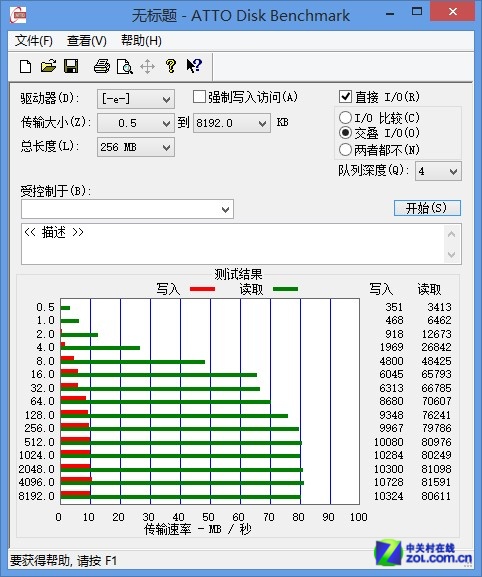
Task: Click the 开始(S) start button
Action: 427,208
